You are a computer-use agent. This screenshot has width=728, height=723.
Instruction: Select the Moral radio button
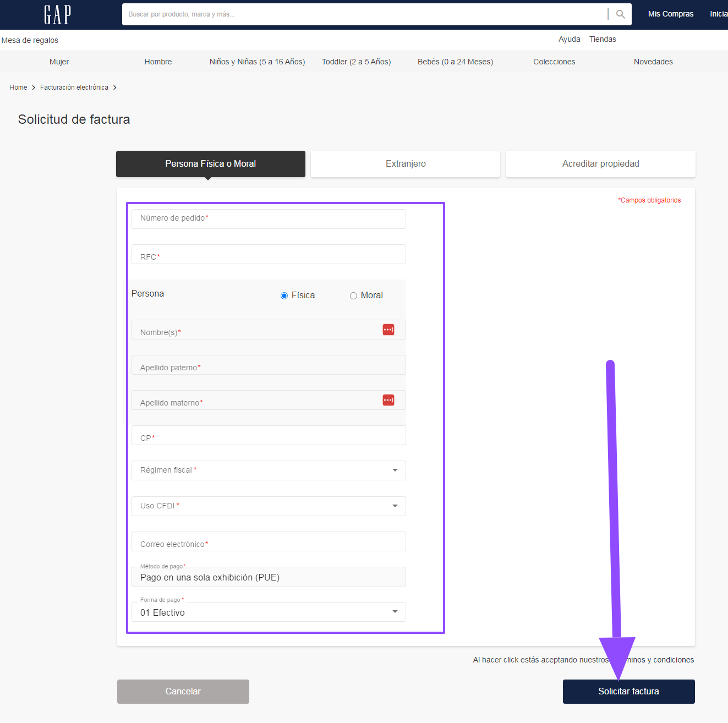click(353, 295)
